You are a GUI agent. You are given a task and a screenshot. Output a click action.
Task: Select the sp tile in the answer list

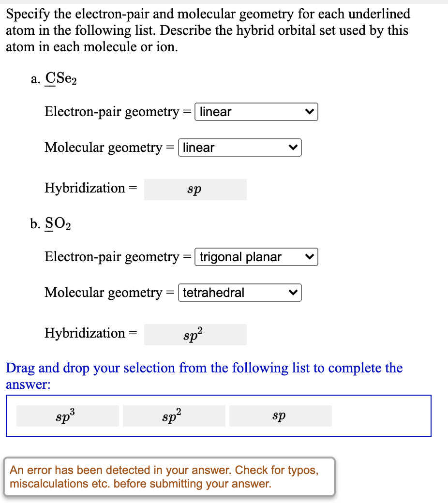click(x=280, y=415)
